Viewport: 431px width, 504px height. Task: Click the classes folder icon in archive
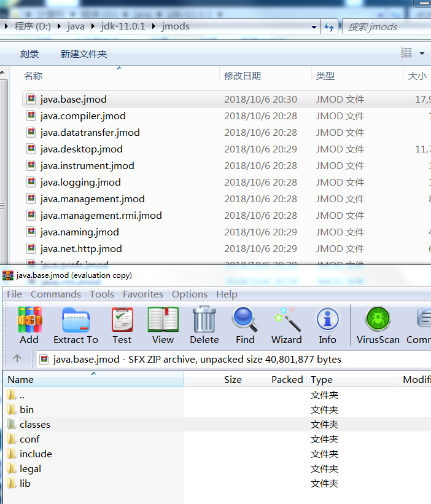tap(12, 424)
